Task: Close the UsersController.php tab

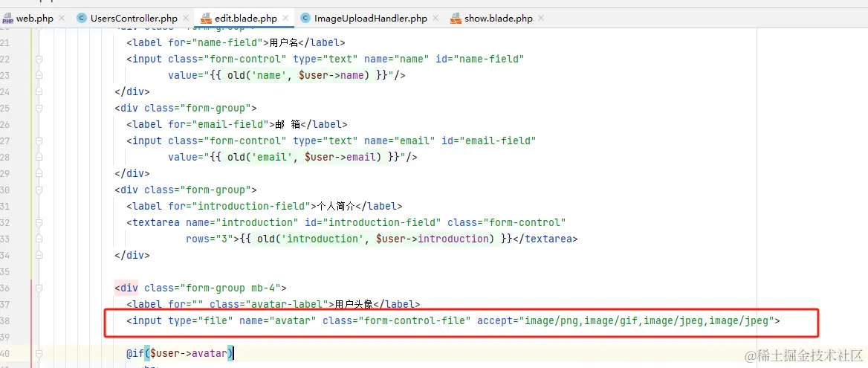Action: pos(186,19)
